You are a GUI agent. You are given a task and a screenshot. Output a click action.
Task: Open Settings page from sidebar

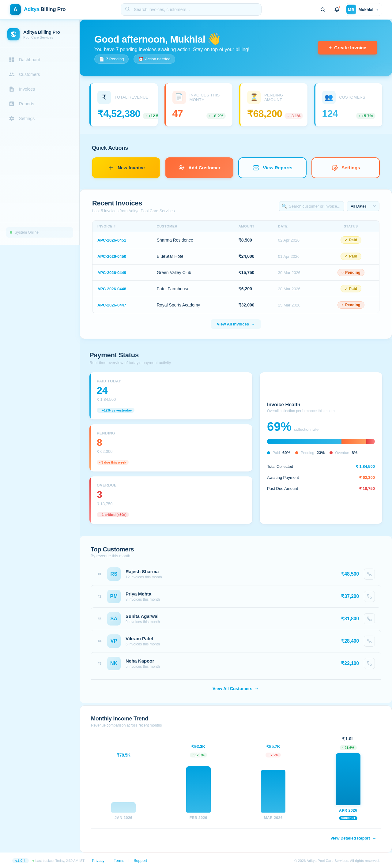(40, 118)
